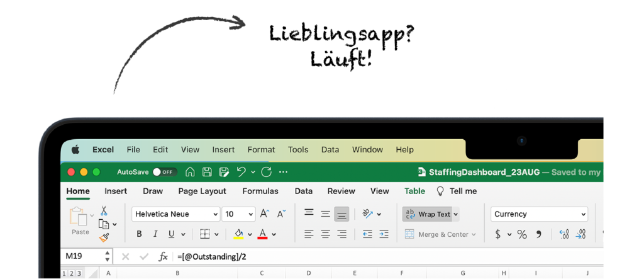Click the M19 Name Box
This screenshot has width=644, height=279.
click(86, 256)
